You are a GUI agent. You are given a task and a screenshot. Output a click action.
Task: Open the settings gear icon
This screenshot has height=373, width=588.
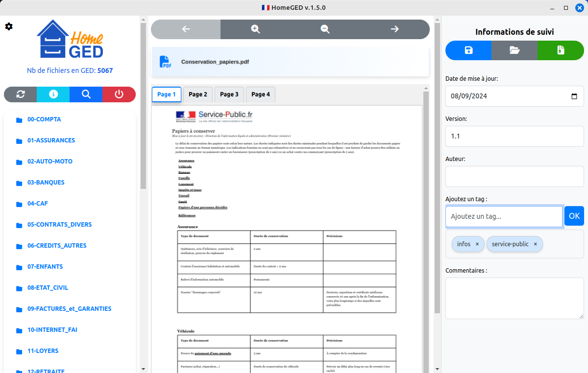point(9,26)
